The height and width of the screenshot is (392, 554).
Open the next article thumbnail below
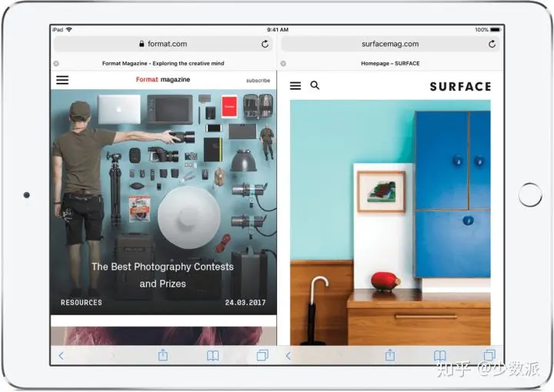[x=163, y=336]
